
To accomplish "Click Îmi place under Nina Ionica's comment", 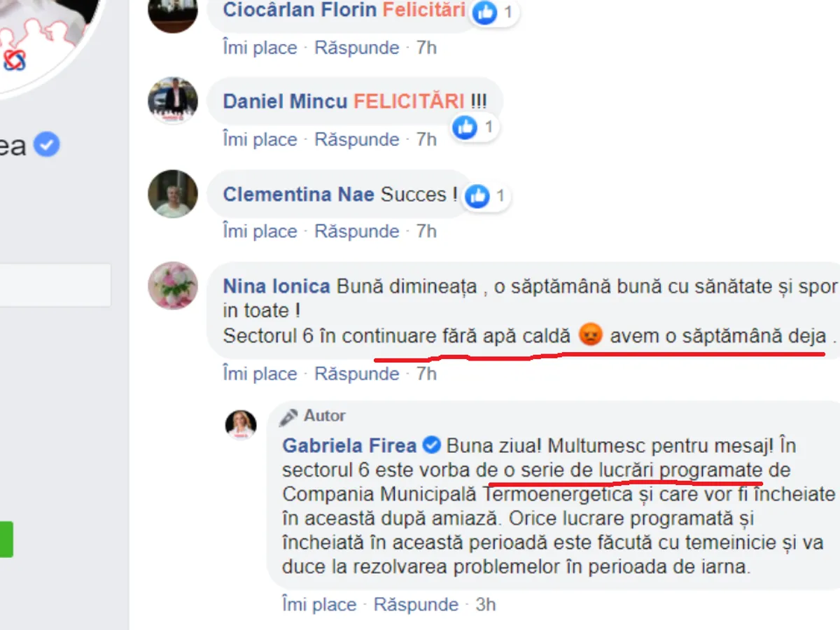I will coord(260,374).
